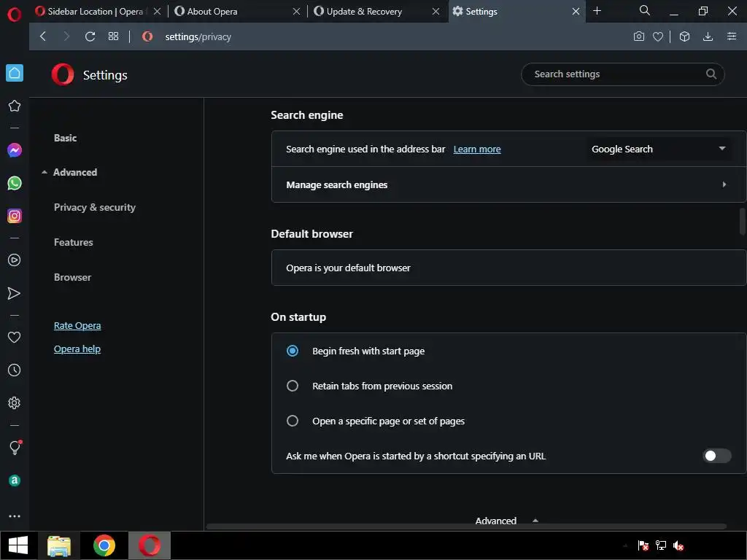The width and height of the screenshot is (747, 560).
Task: Select Begin fresh with start page
Action: click(x=293, y=351)
